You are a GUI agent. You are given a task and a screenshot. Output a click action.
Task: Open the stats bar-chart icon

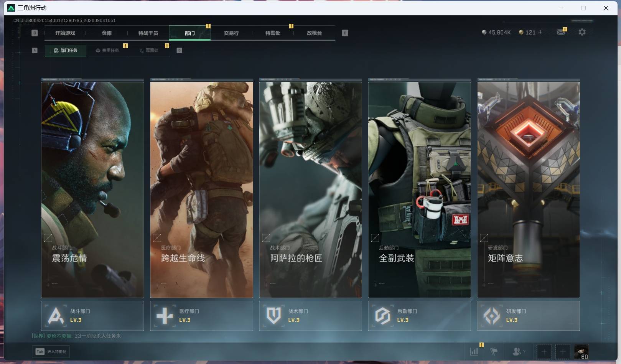[474, 351]
